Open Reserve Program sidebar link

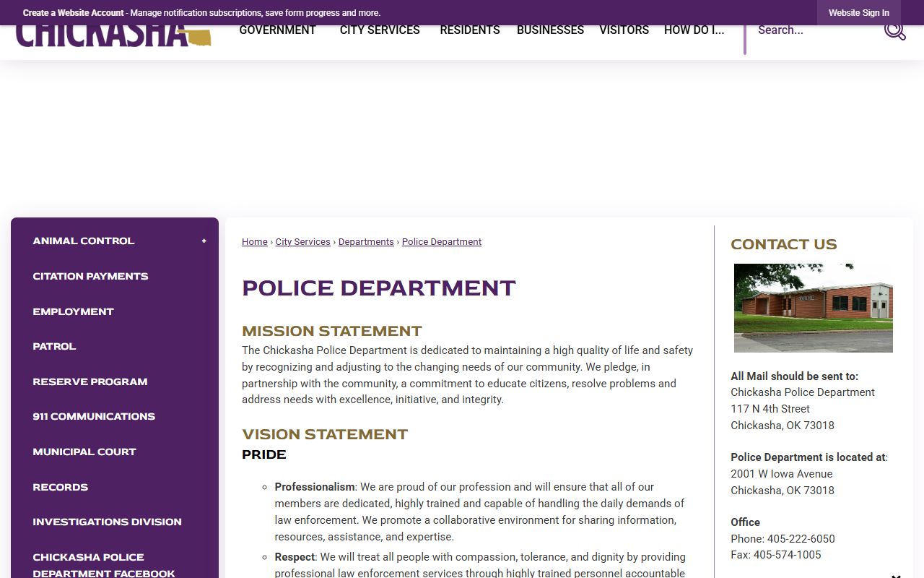tap(90, 381)
